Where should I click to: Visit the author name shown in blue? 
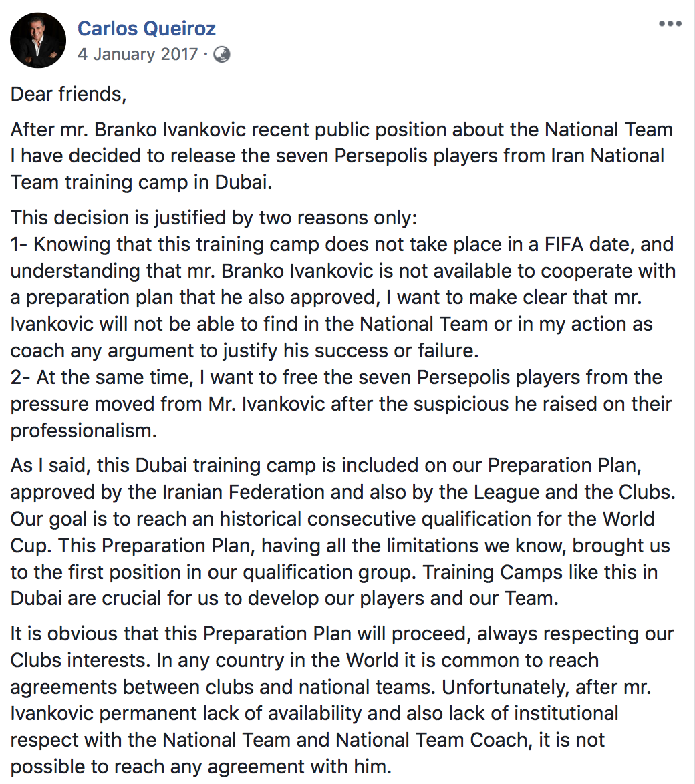(147, 28)
